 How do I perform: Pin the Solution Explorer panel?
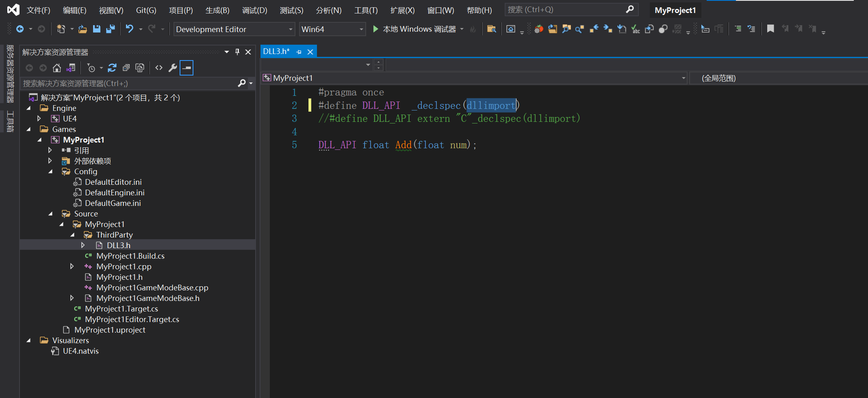pyautogui.click(x=237, y=52)
